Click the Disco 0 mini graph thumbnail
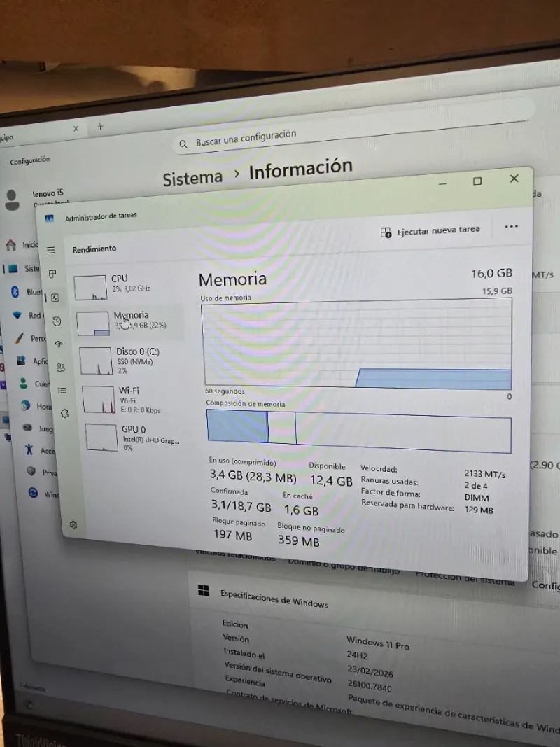Image resolution: width=560 pixels, height=747 pixels. pos(96,361)
